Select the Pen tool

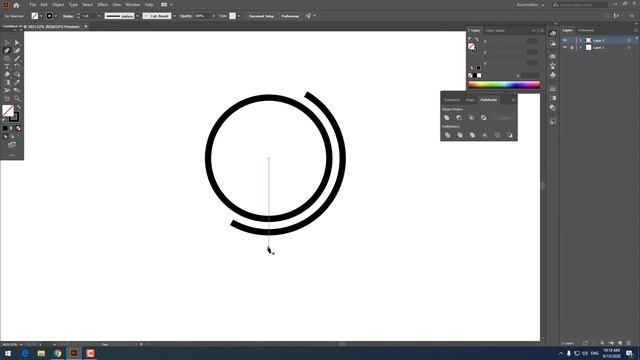(7, 51)
